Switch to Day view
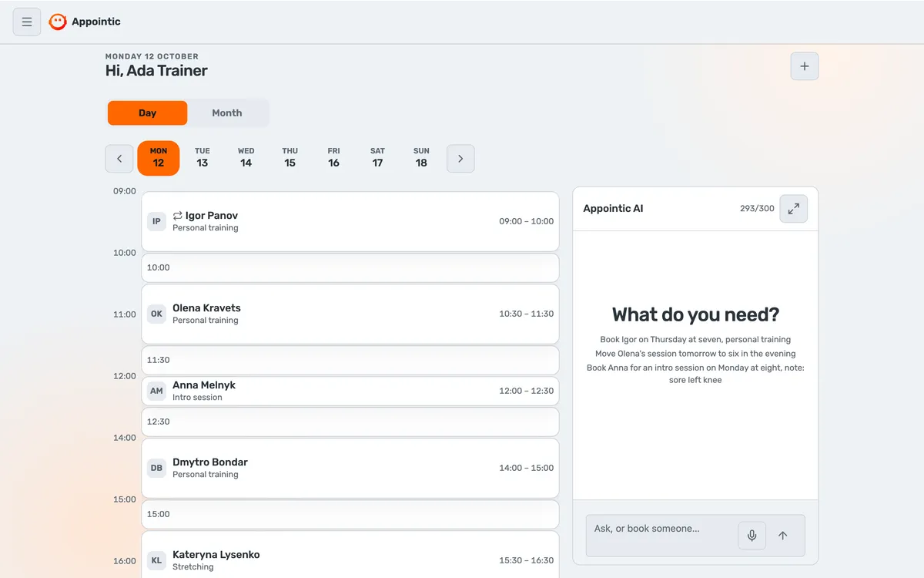The width and height of the screenshot is (924, 578). click(147, 113)
